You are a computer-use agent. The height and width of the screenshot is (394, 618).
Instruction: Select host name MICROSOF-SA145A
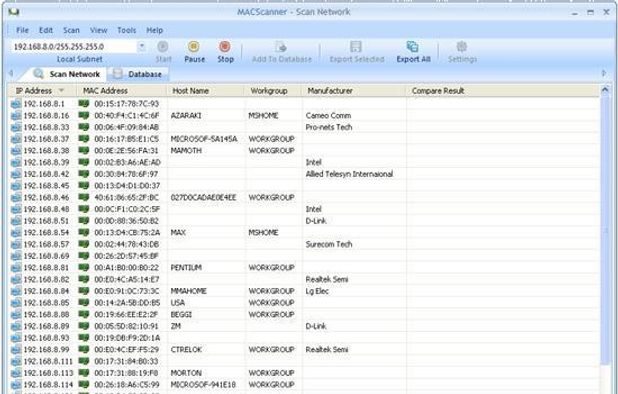204,139
